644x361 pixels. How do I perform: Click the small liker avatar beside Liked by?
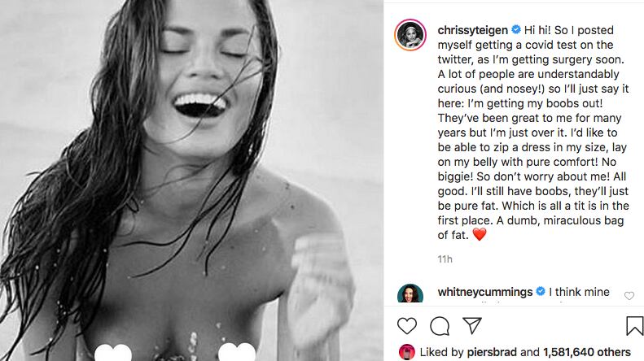pyautogui.click(x=407, y=352)
